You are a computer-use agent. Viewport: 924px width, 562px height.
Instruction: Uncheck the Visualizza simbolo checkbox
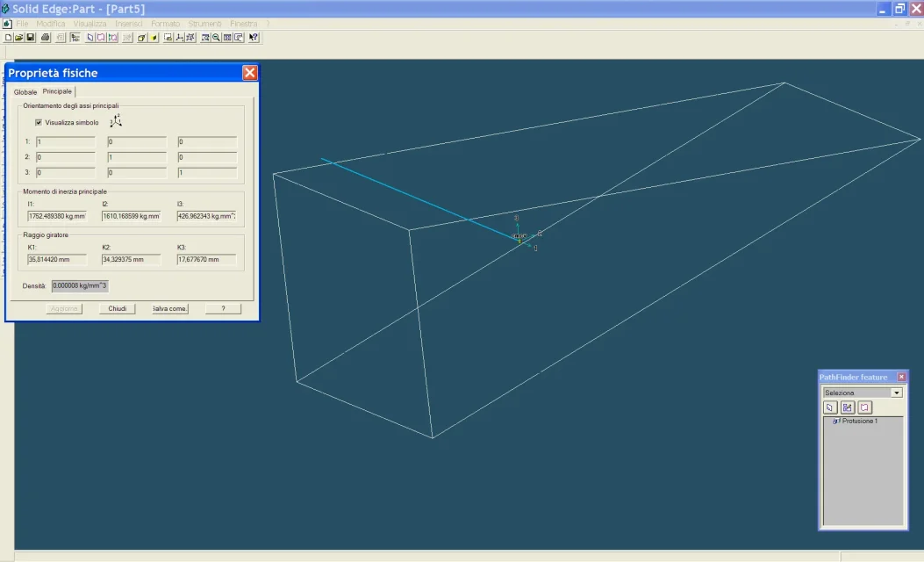pos(39,122)
